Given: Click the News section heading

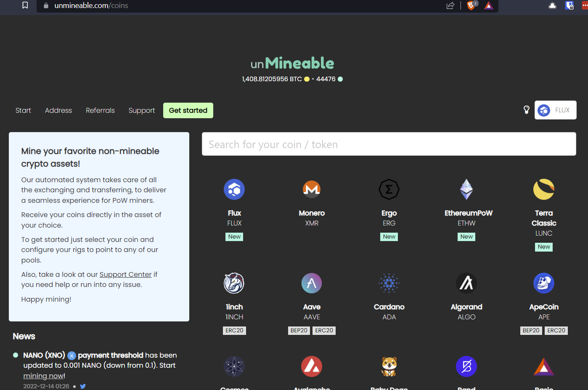Looking at the screenshot, I should point(24,336).
